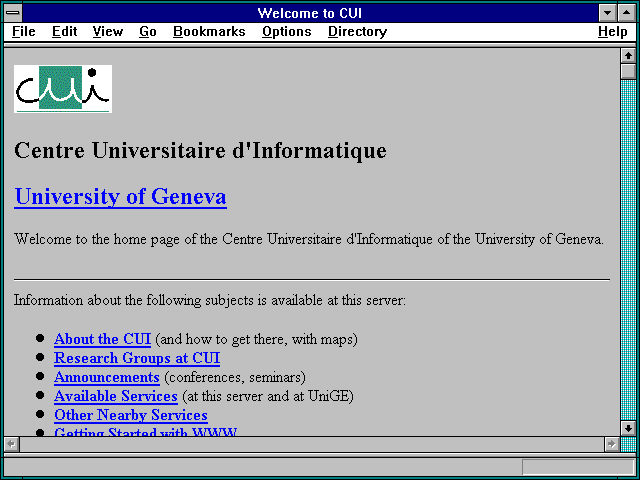
Task: Open the File menu
Action: [x=24, y=31]
